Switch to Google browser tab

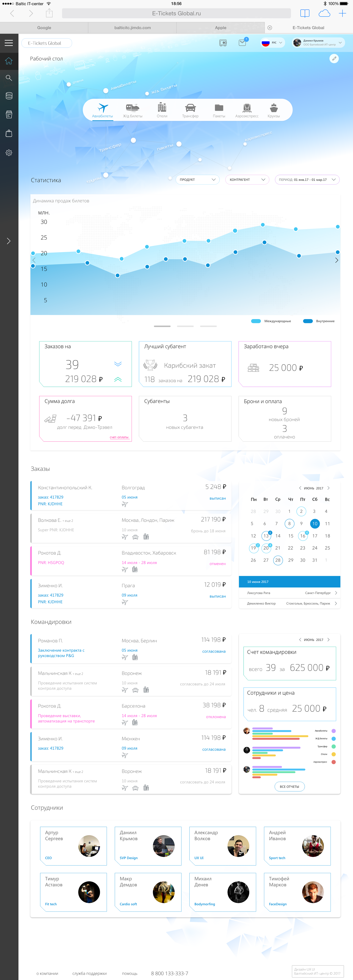click(x=44, y=28)
